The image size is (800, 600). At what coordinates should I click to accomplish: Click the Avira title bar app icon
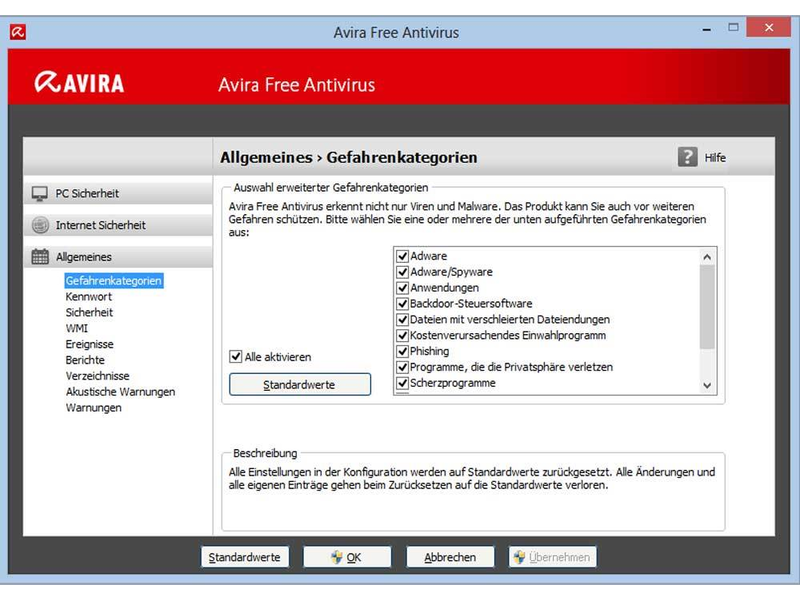click(x=18, y=32)
